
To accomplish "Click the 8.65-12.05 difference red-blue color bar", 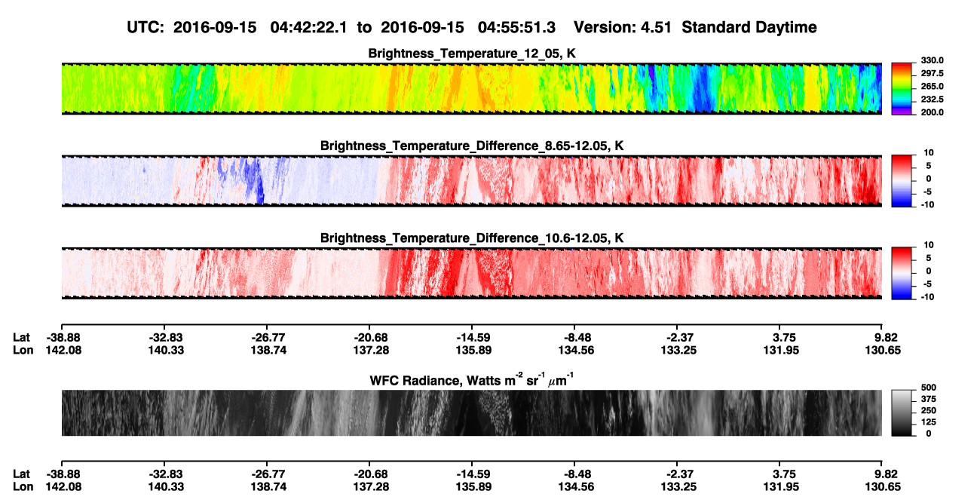I will tap(902, 180).
